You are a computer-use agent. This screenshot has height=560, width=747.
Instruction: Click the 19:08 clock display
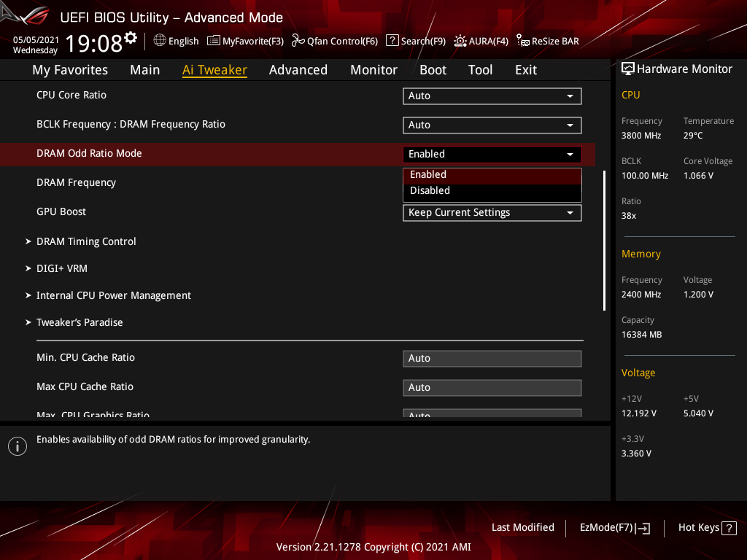[94, 44]
